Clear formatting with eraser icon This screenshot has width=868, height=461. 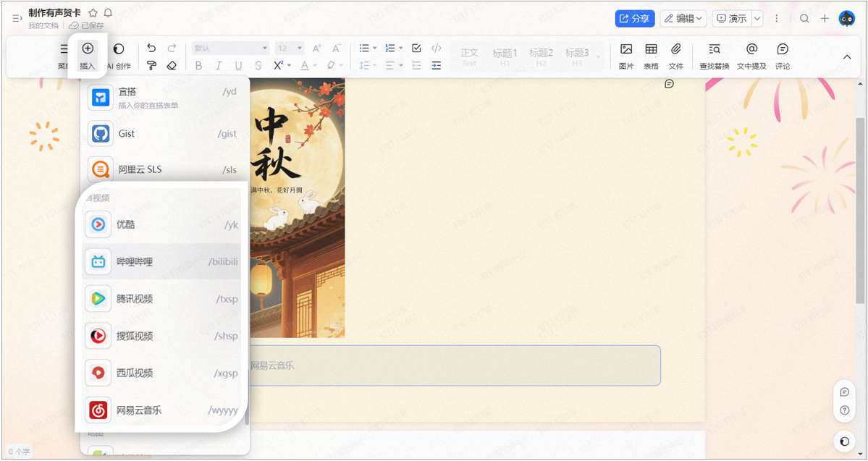pos(172,65)
